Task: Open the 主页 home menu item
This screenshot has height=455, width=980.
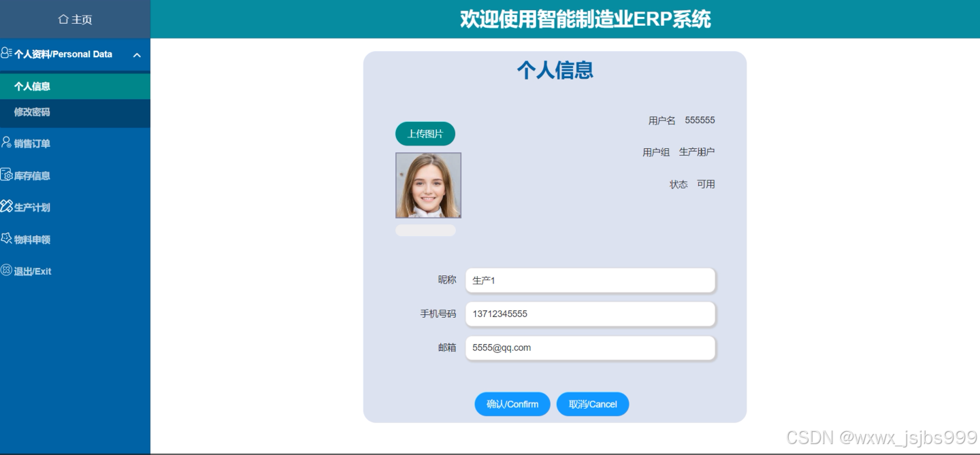Action: tap(75, 20)
